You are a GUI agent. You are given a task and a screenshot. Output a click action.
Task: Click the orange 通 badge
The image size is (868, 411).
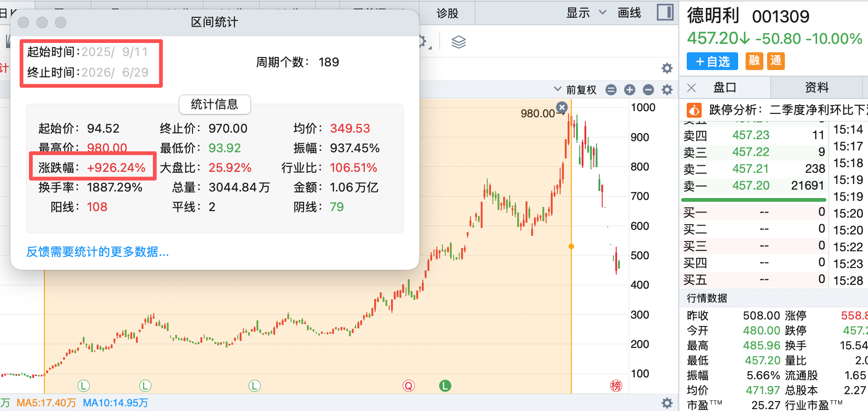[776, 61]
